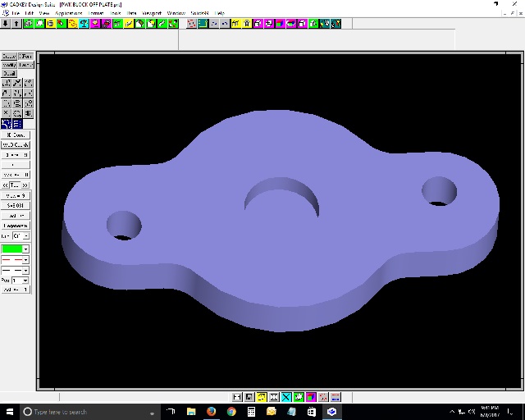Open the Calculator taskbar icon
This screenshot has height=420, width=525.
(251, 412)
